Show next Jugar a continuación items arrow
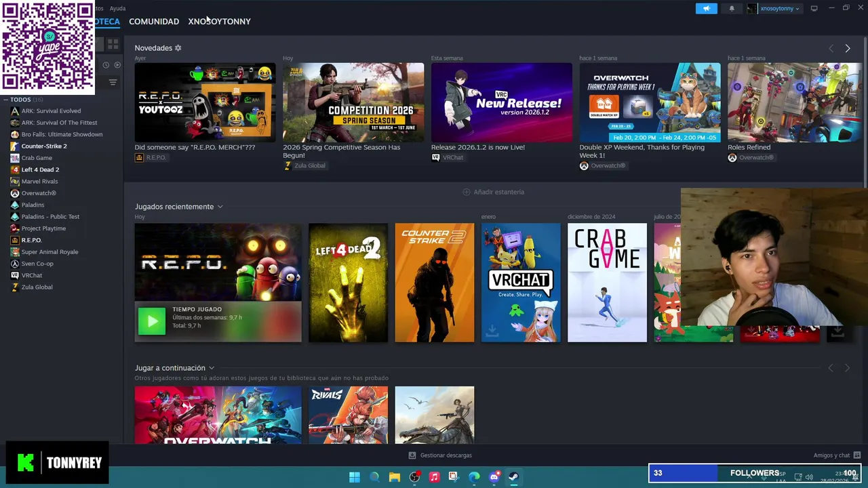 pos(848,368)
